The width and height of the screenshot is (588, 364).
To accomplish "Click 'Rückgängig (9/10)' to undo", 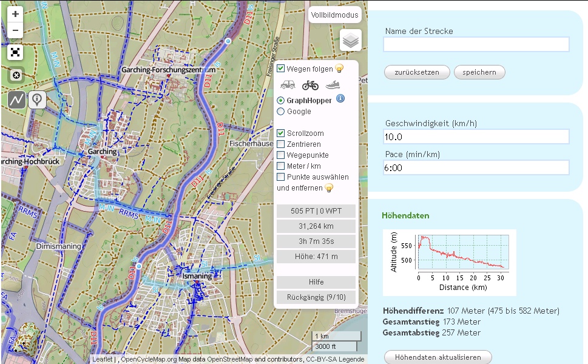I will tap(316, 297).
